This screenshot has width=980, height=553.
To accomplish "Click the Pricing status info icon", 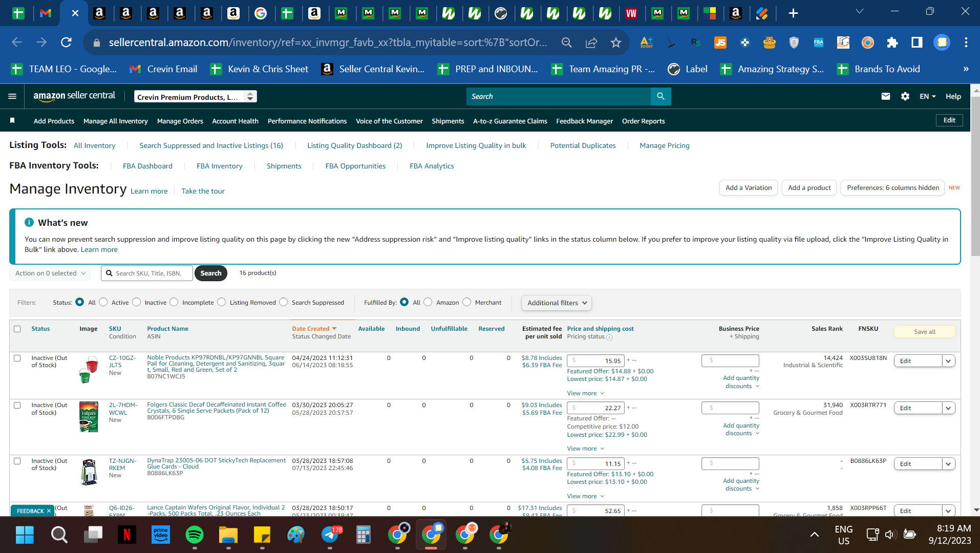I will pos(609,337).
